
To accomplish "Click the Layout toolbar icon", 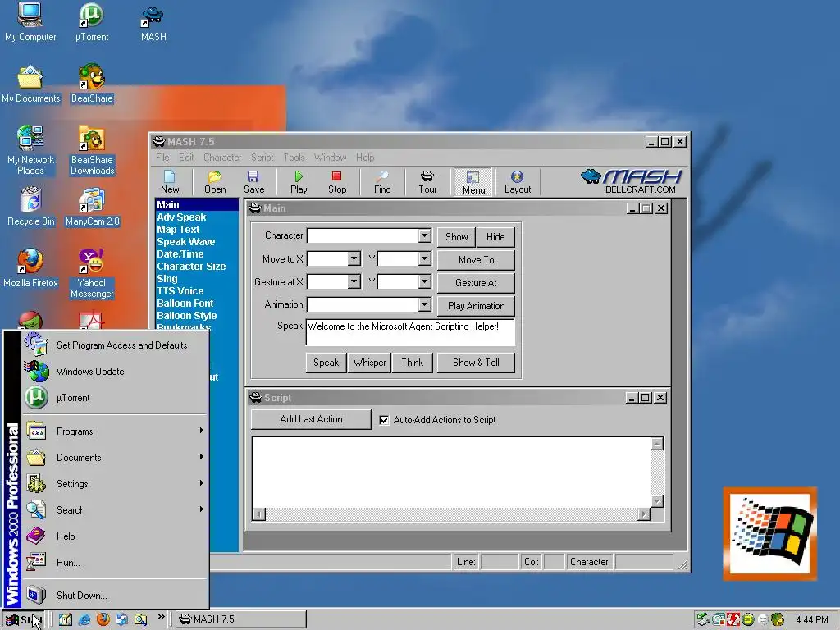I will 518,182.
